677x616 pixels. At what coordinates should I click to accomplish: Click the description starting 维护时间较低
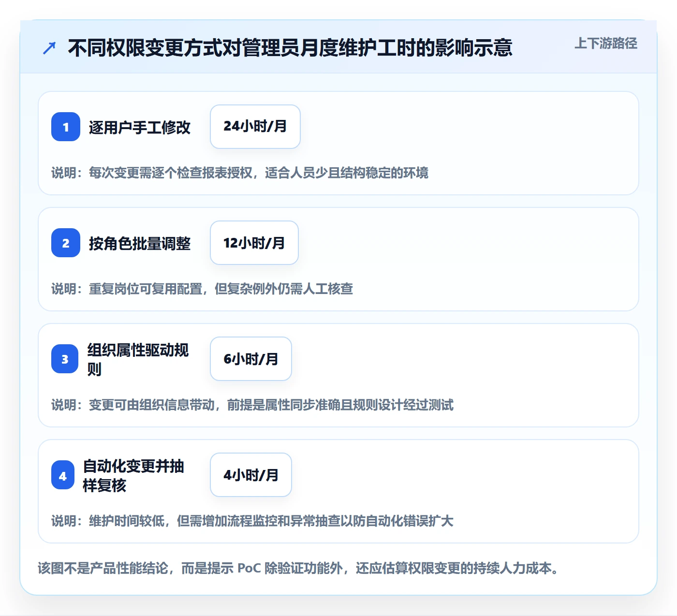(x=252, y=521)
